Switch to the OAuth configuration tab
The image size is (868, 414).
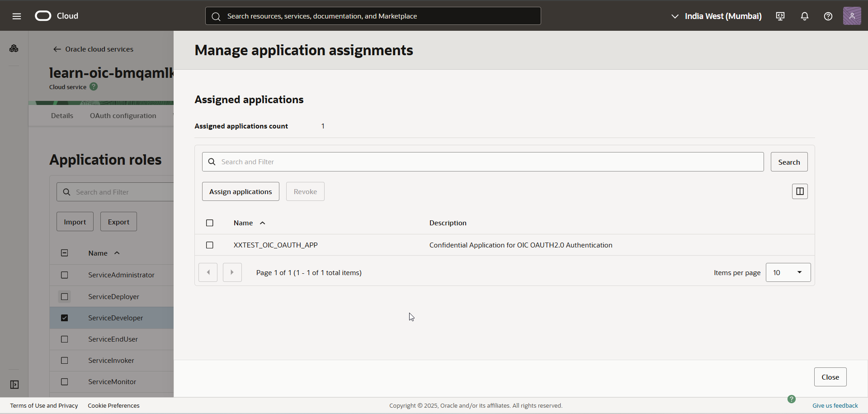pyautogui.click(x=123, y=116)
